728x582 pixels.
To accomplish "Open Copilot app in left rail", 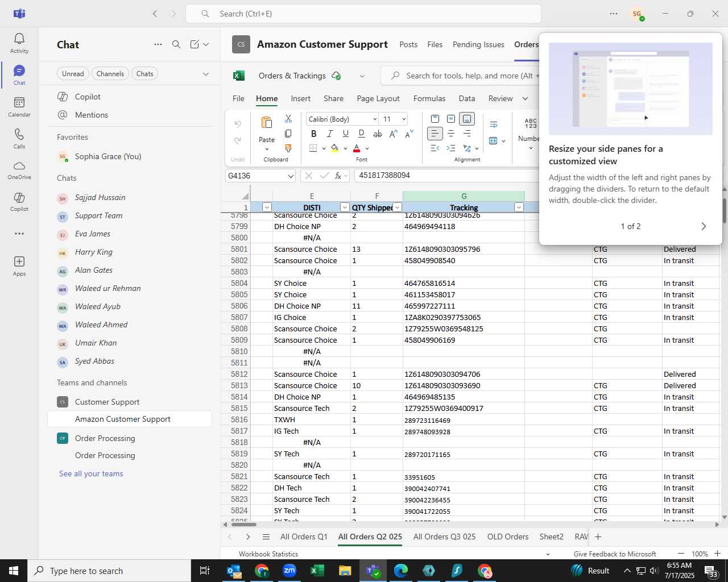I will (x=19, y=202).
